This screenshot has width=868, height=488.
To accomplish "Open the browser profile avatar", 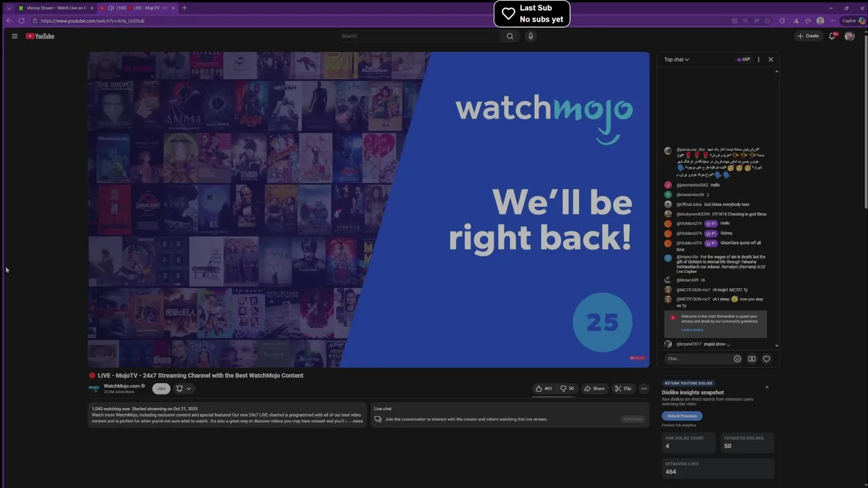I will coord(821,21).
